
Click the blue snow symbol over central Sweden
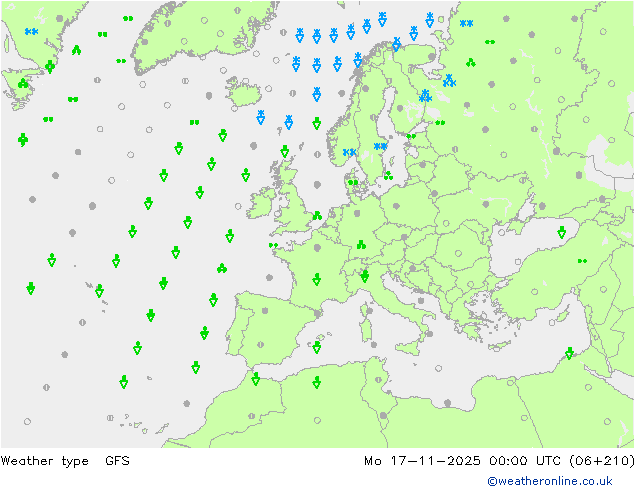(380, 146)
